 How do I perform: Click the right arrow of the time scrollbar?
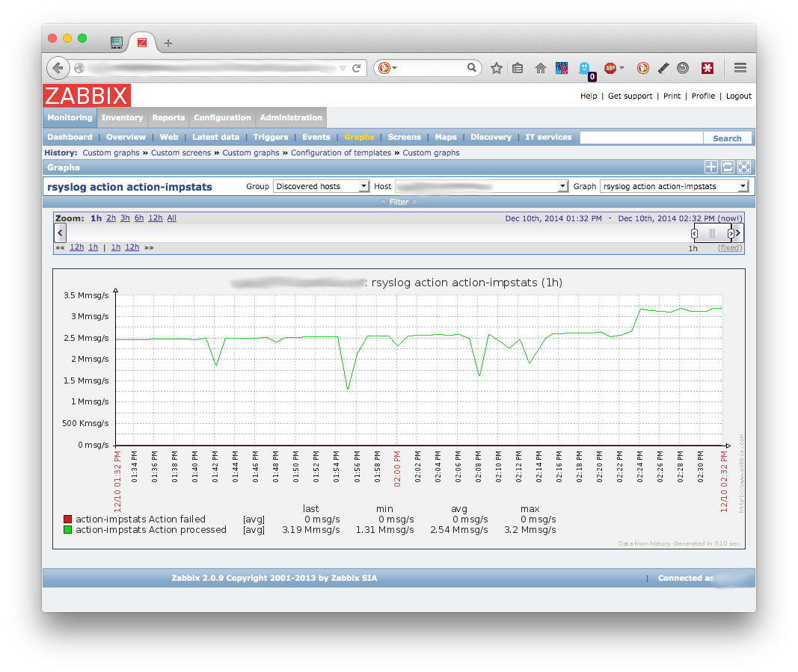[738, 233]
